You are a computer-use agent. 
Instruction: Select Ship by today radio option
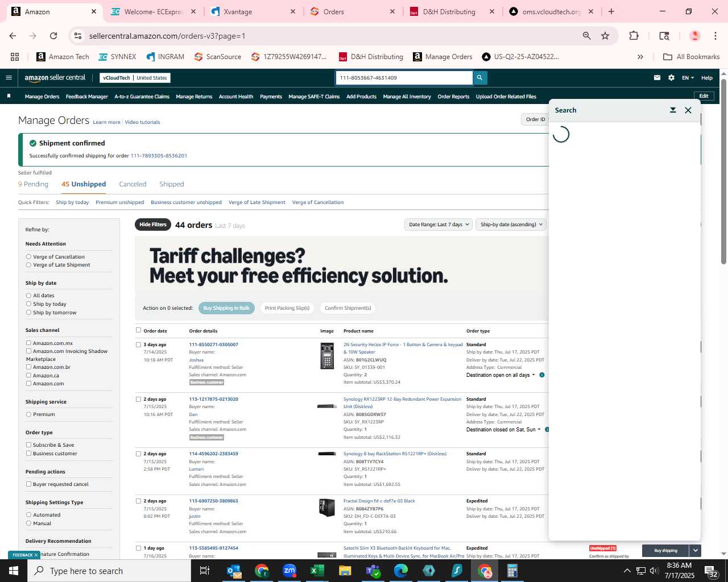[x=28, y=304]
